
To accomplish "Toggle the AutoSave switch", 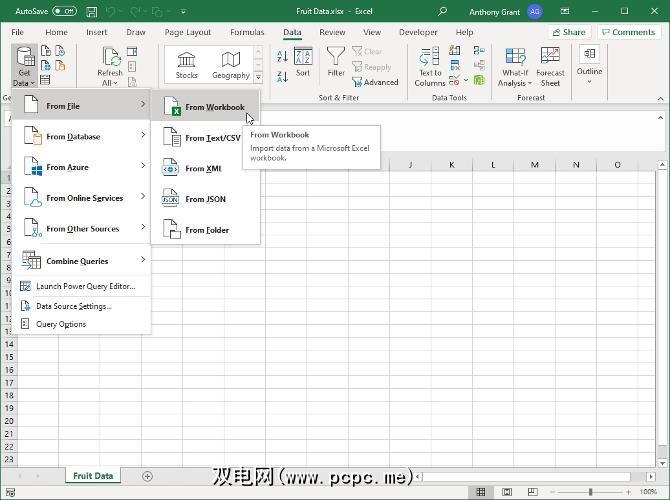I will coord(65,11).
